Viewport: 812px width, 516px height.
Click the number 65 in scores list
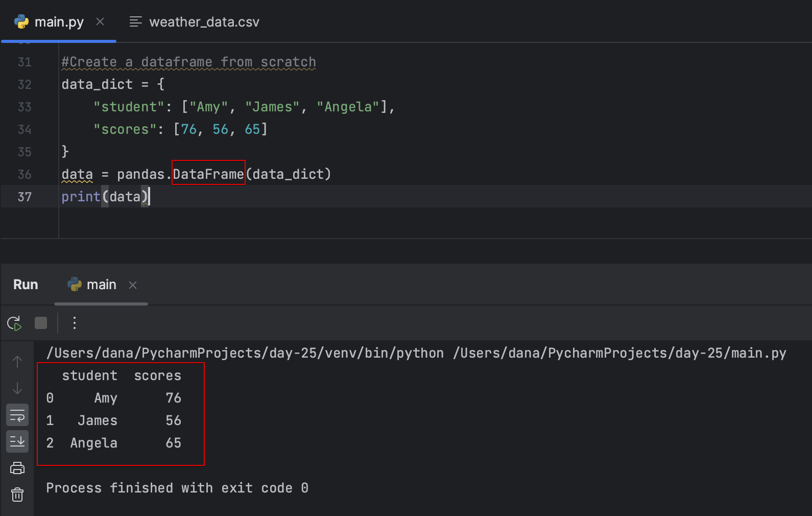tap(252, 129)
